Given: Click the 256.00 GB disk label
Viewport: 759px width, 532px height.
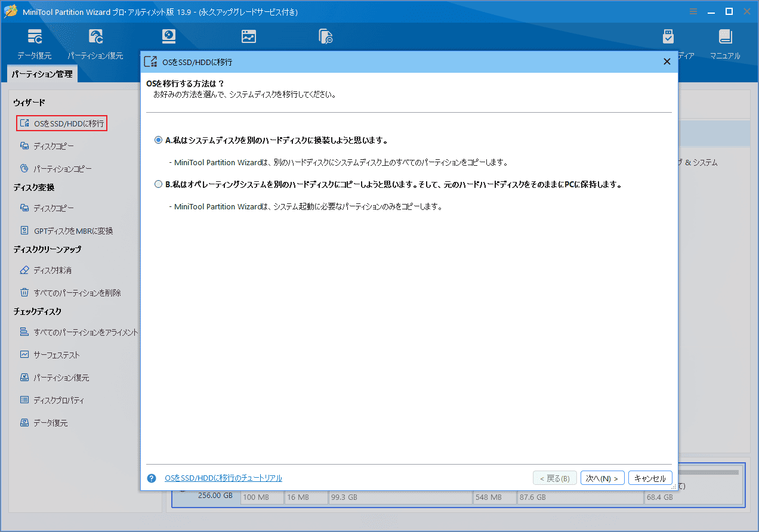Looking at the screenshot, I should pos(215,496).
